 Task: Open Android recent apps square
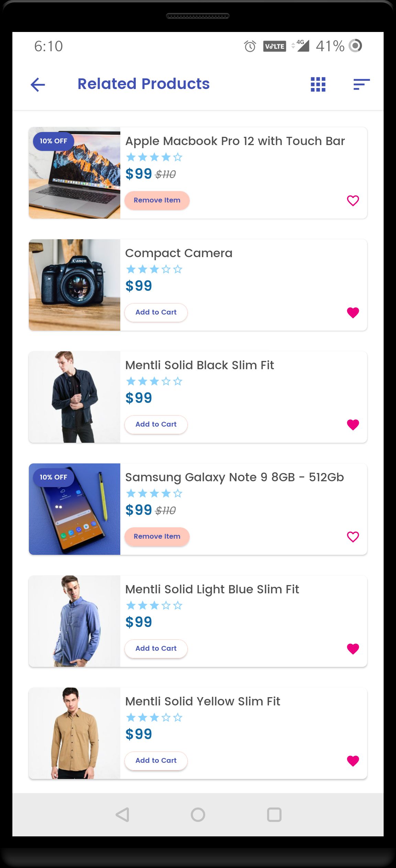coord(274,814)
